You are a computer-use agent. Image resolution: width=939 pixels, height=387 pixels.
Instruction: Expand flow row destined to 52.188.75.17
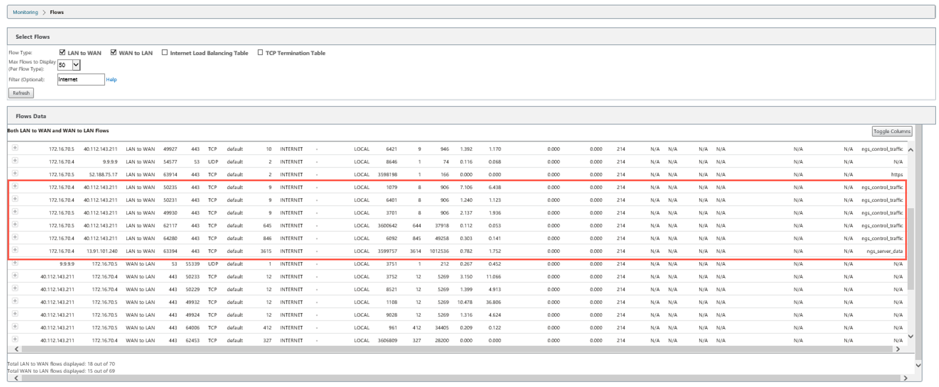[15, 173]
